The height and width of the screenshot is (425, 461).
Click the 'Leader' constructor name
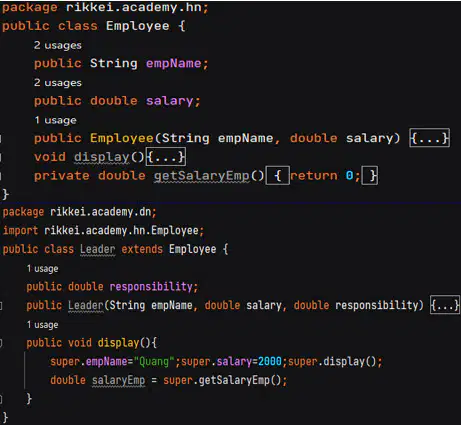[86, 305]
